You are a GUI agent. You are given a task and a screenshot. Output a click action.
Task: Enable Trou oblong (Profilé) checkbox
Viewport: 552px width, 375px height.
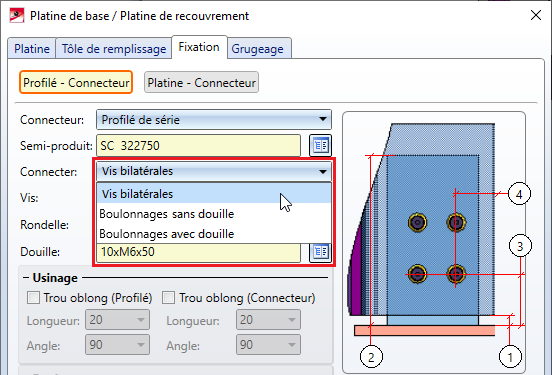coord(33,298)
